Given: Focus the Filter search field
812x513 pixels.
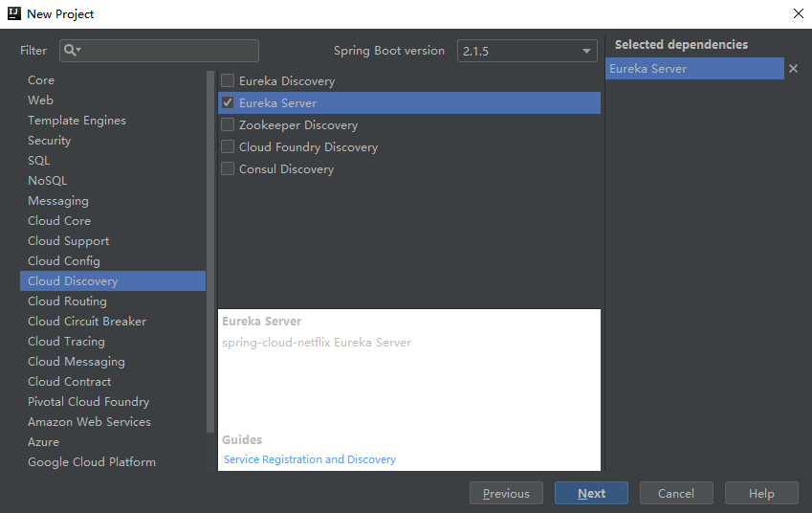Looking at the screenshot, I should click(x=159, y=51).
